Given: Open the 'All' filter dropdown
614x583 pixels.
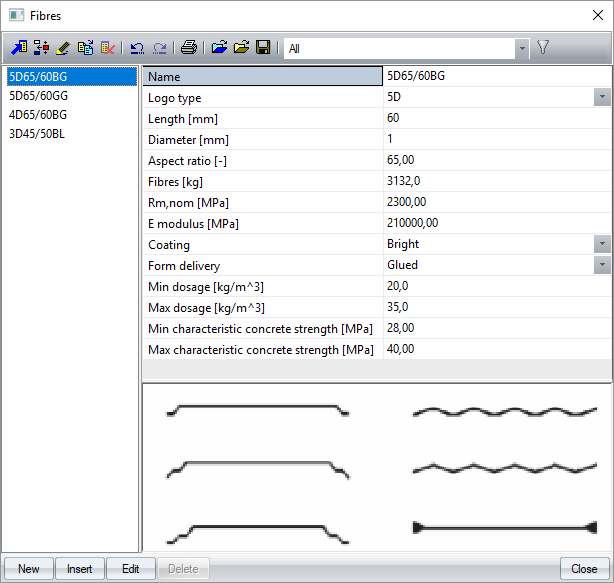Looking at the screenshot, I should pos(521,47).
